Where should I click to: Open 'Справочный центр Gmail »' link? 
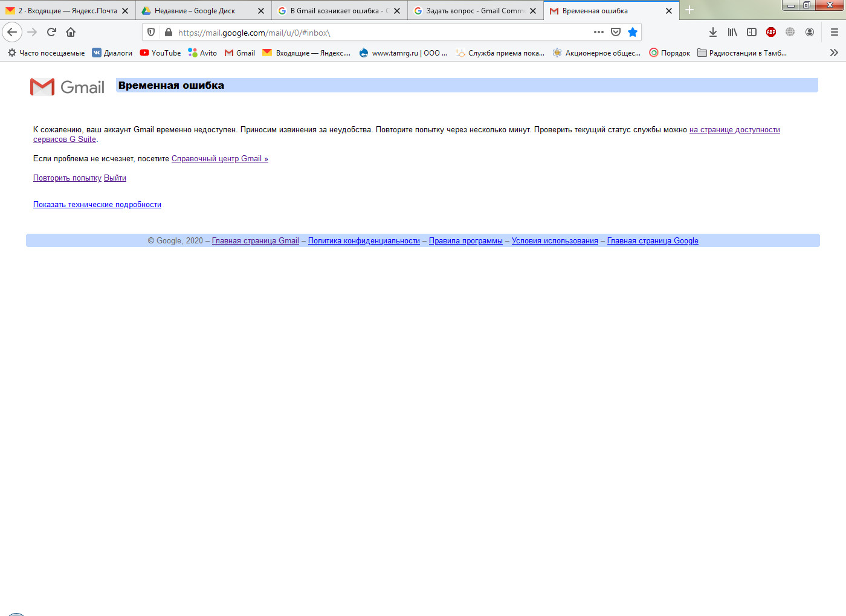tap(220, 159)
